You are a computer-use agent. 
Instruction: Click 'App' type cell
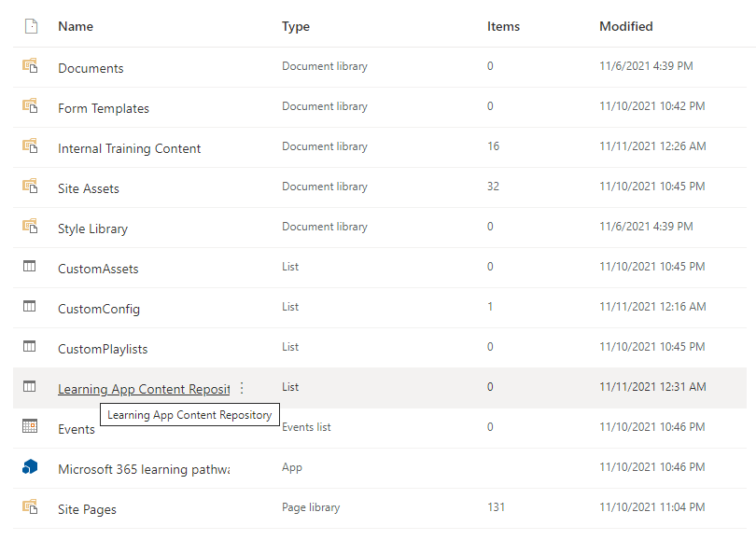pos(292,467)
